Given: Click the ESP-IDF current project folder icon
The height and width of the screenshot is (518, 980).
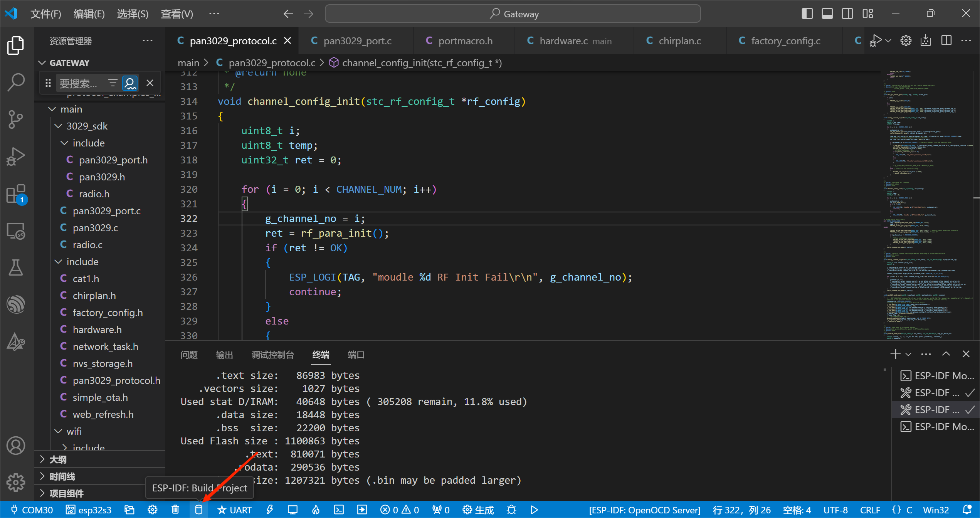Looking at the screenshot, I should (x=129, y=510).
